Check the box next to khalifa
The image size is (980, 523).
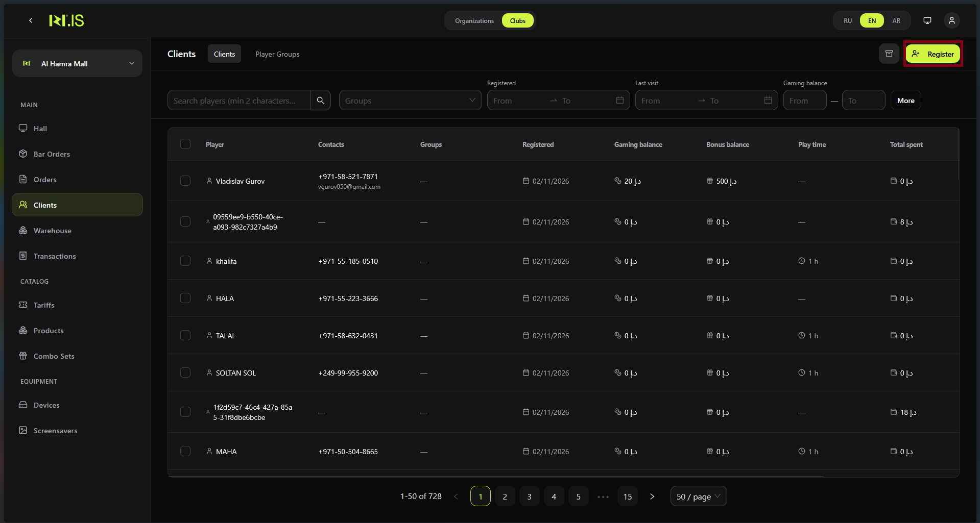[x=185, y=261]
